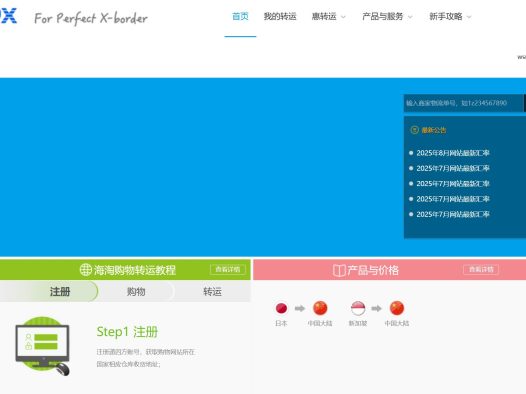Click 查看详情 in the green tutorial header
Image resolution: width=526 pixels, height=394 pixels.
coord(228,269)
